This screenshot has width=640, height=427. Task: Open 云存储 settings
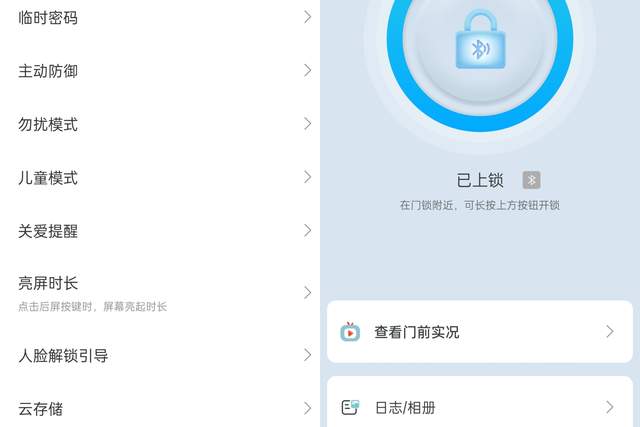point(160,408)
